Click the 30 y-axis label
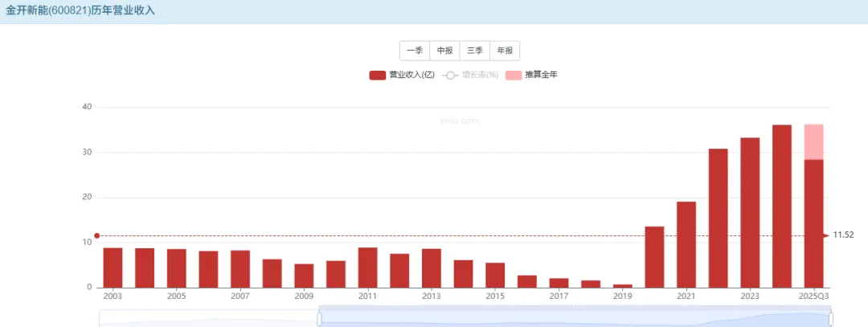 tap(86, 152)
